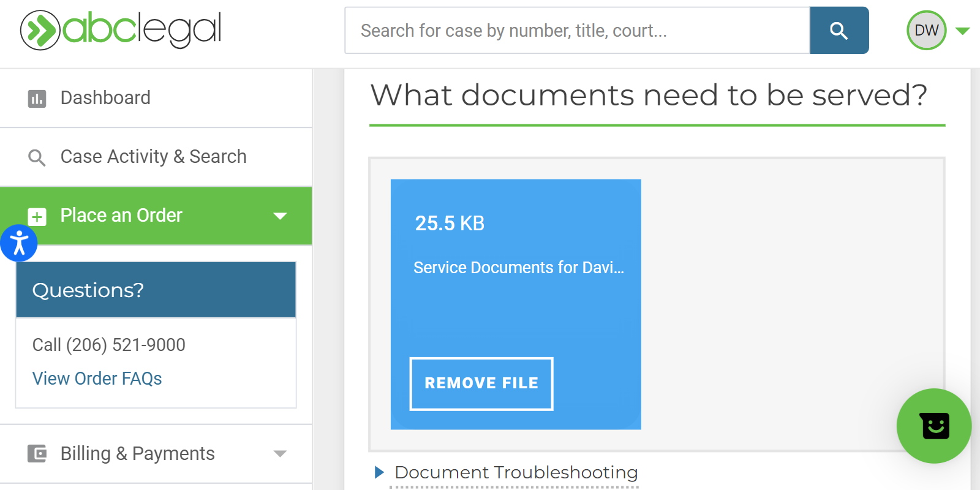
Task: Click the Case Activity search icon
Action: click(37, 157)
